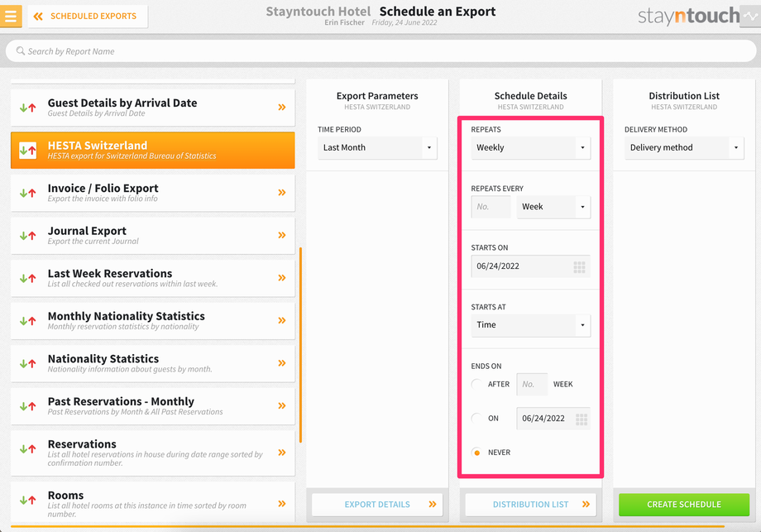
Task: Select the HESTA Switzerland report title
Action: click(x=98, y=146)
